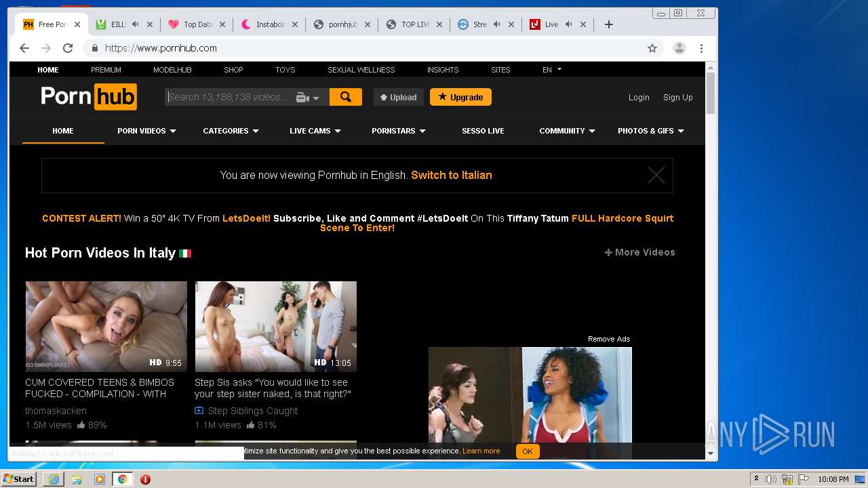Viewport: 868px width, 488px height.
Task: Open TOYS in the top bar
Action: pos(285,70)
